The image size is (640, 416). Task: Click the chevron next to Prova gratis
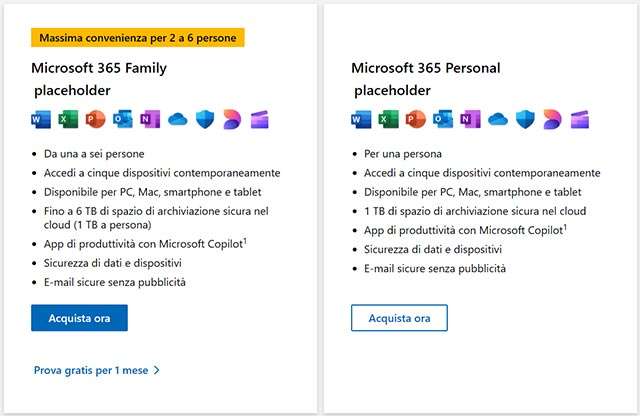[x=157, y=370]
